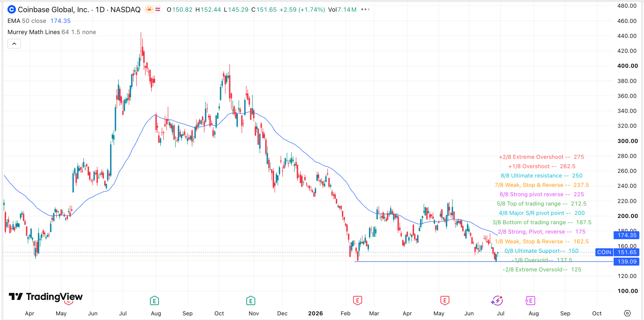This screenshot has width=644, height=320.
Task: Click the 139.09 horizontal line price label
Action: pos(626,261)
